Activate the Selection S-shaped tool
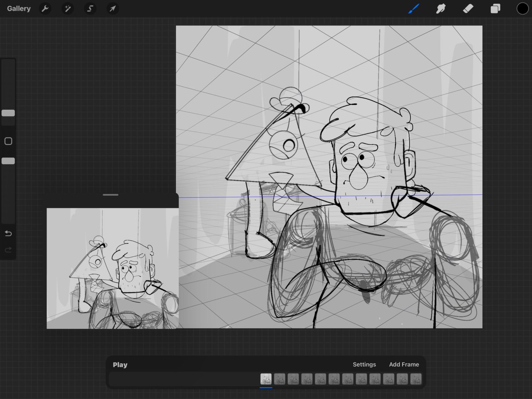This screenshot has height=399, width=532. coord(90,8)
